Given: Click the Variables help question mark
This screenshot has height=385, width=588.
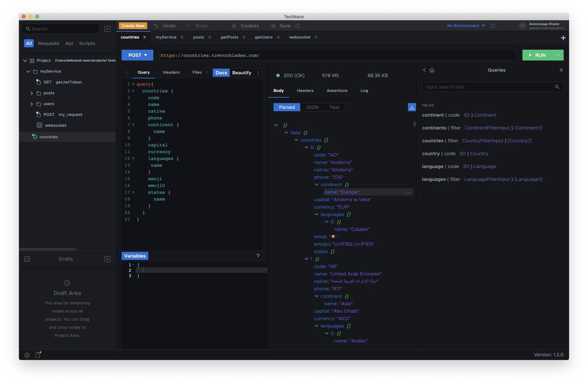Looking at the screenshot, I should pos(258,256).
